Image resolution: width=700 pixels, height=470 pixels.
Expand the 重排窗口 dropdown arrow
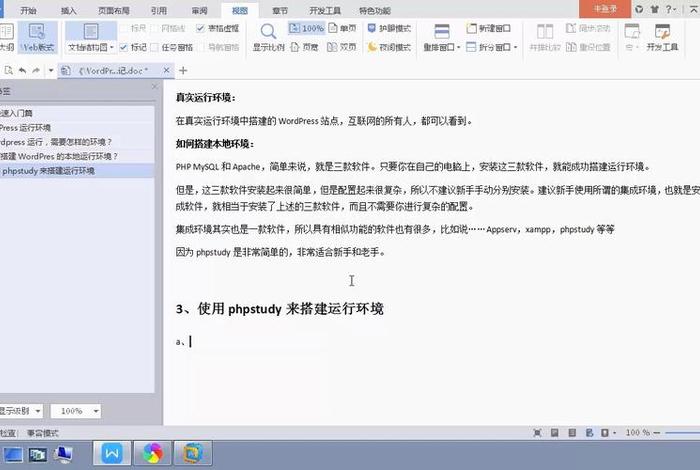tap(458, 47)
